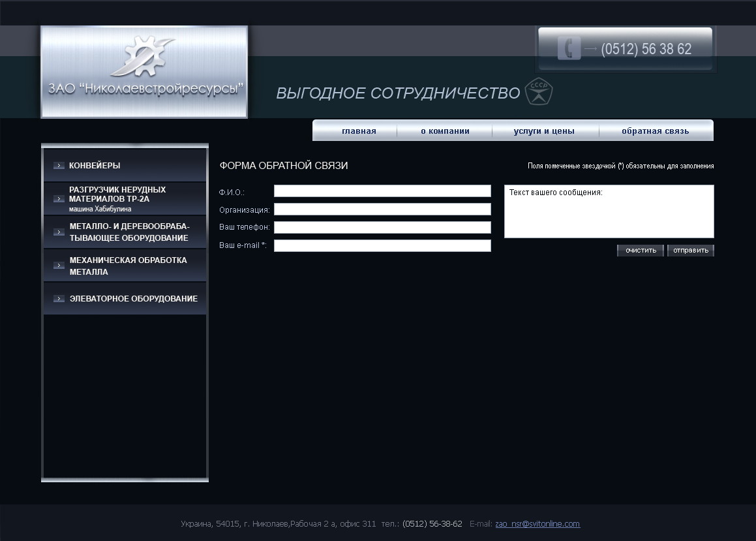Go to the о компании tab
This screenshot has height=541, width=756.
click(x=445, y=131)
